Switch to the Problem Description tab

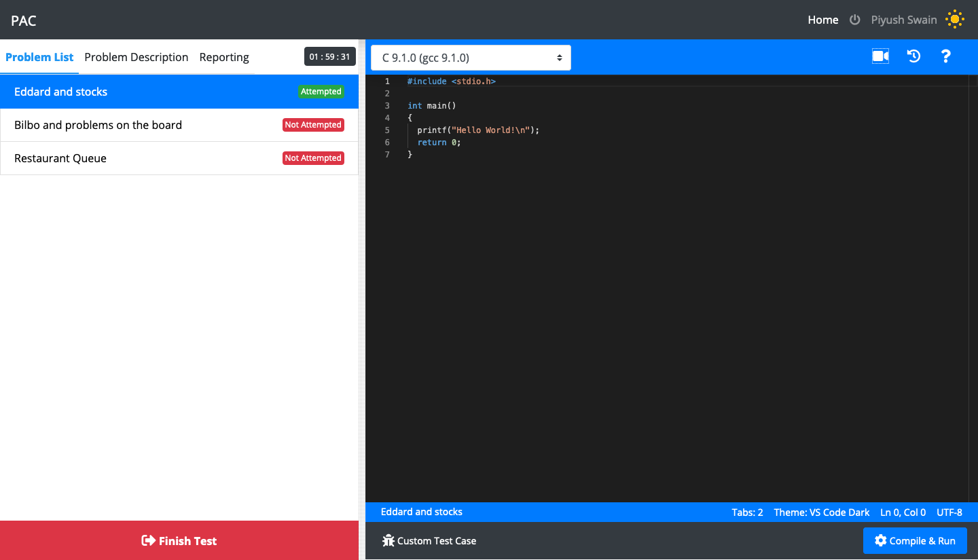[136, 57]
